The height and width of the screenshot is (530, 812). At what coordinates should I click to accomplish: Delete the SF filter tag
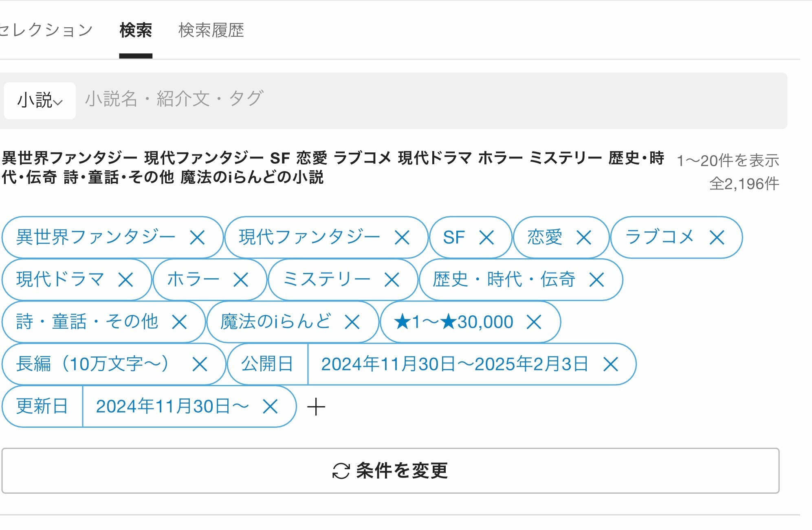486,238
